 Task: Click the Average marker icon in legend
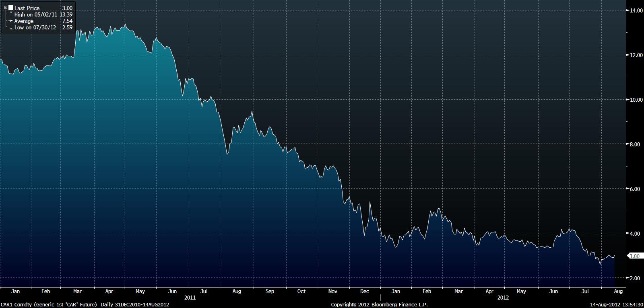coord(11,21)
